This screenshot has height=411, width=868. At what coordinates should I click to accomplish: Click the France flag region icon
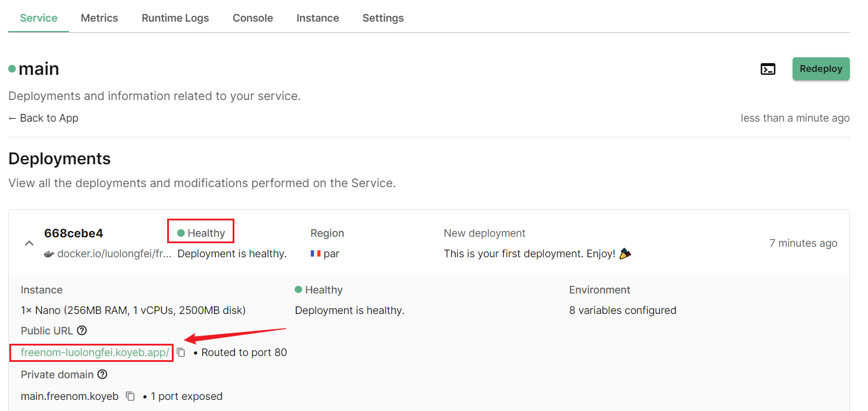[316, 254]
